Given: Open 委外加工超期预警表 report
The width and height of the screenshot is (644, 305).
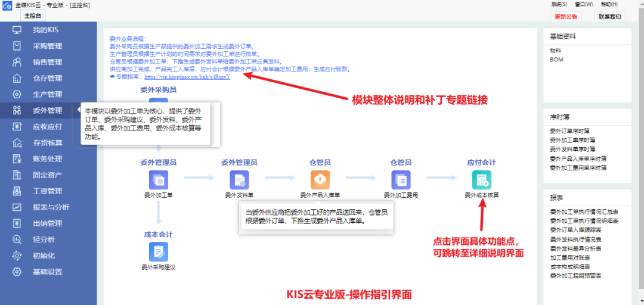Looking at the screenshot, I should click(575, 276).
